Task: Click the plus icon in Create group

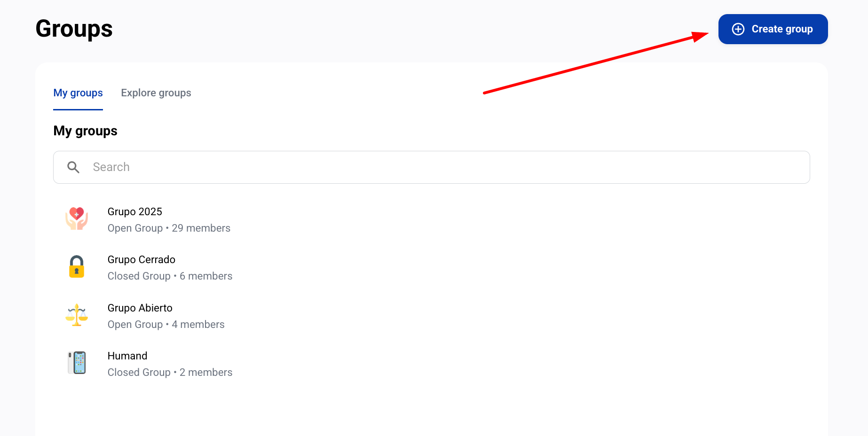Action: click(738, 29)
